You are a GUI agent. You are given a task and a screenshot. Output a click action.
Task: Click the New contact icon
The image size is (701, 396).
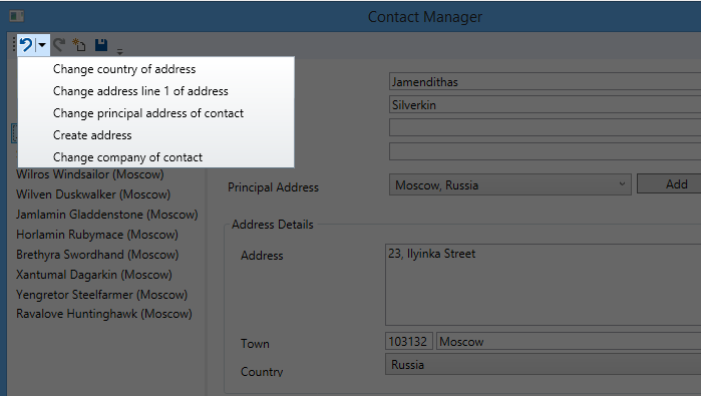click(x=79, y=45)
